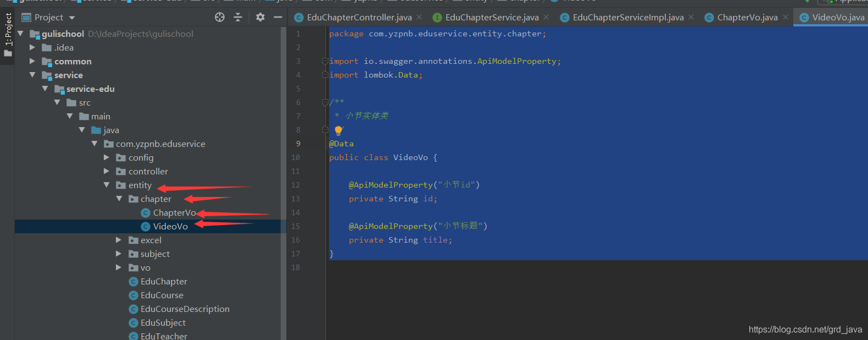Screen dimensions: 868x340
Task: Expand the common module
Action: (x=32, y=61)
